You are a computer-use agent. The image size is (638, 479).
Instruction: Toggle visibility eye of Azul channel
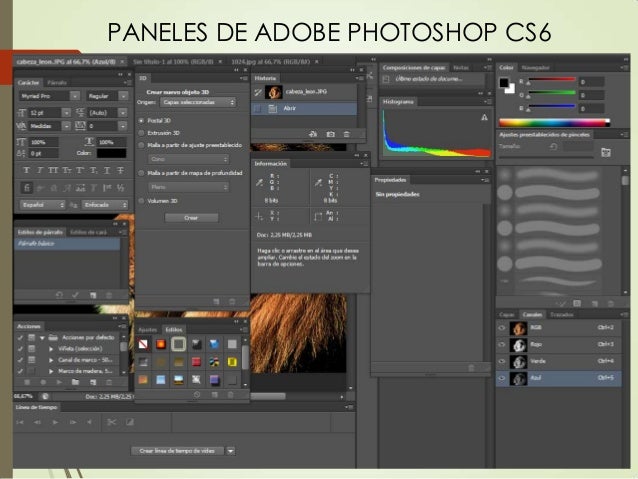(502, 378)
